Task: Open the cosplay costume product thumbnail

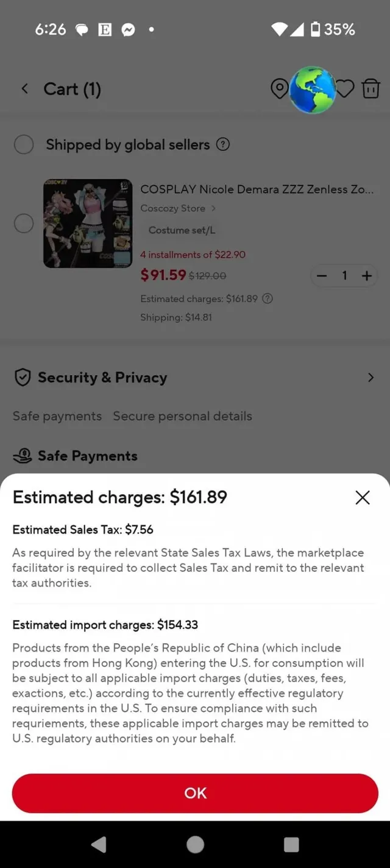Action: [88, 224]
